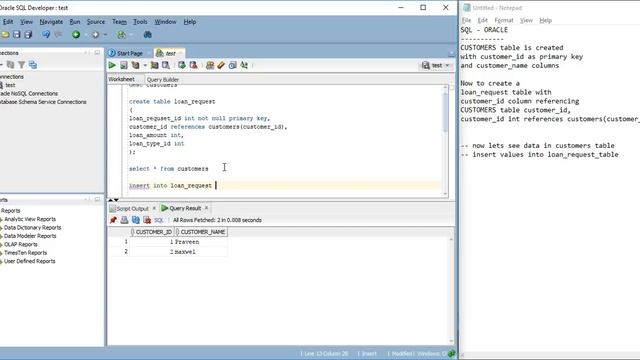Click the To Upper/Lower case icon
Viewport: 640px width, 360px height.
[244, 65]
